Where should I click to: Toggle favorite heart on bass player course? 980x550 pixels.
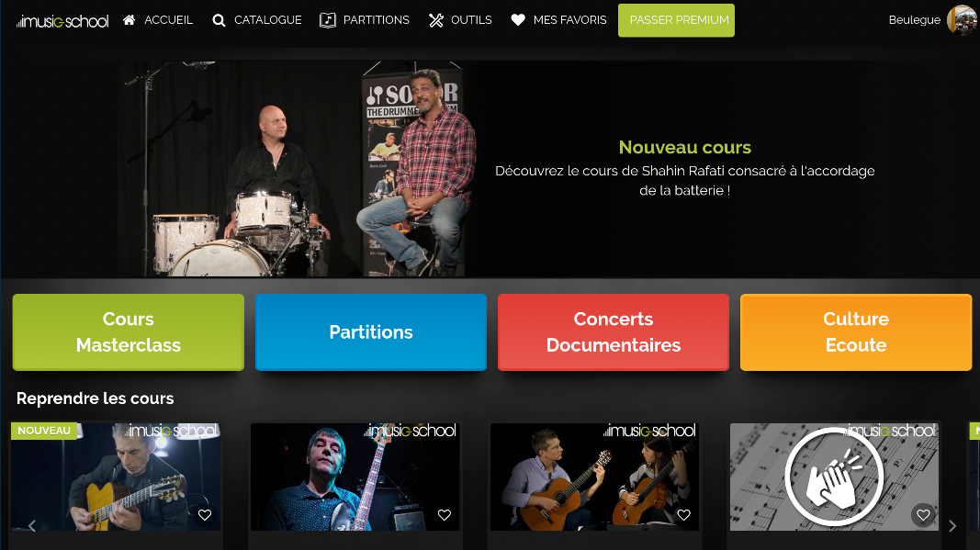445,515
